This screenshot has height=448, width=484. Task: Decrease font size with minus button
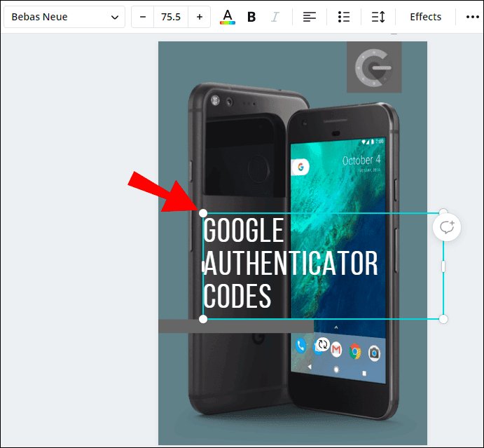[143, 17]
